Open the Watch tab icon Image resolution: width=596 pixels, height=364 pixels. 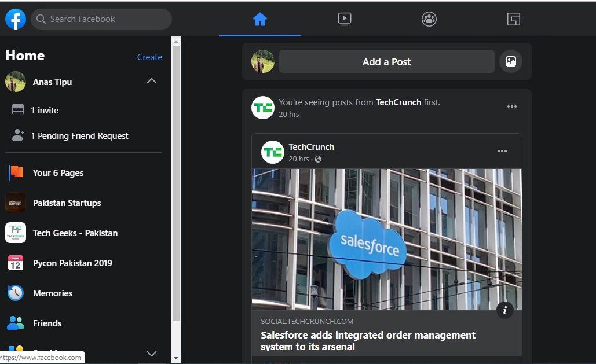pos(345,19)
